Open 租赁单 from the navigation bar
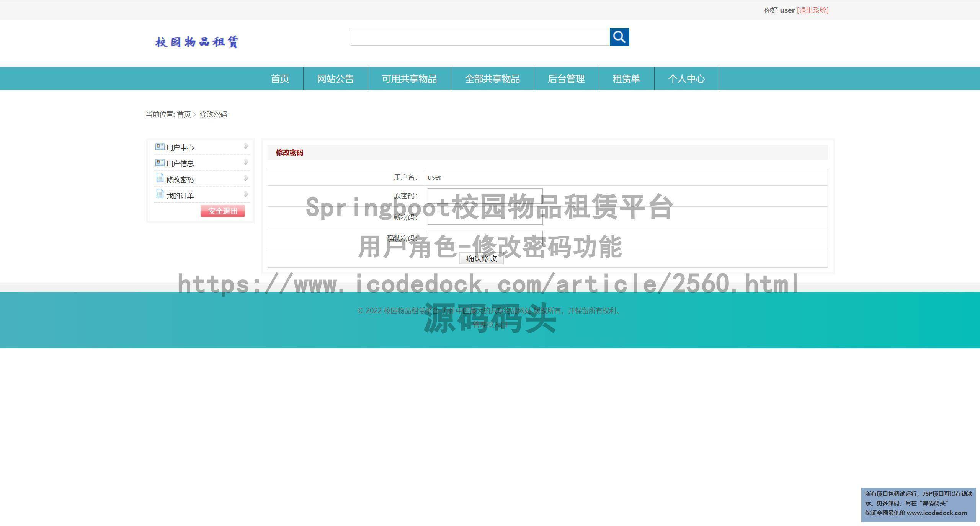 (626, 79)
